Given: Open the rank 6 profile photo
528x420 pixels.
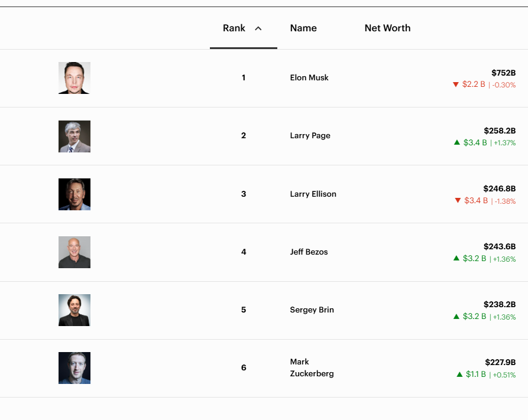Looking at the screenshot, I should 74,368.
